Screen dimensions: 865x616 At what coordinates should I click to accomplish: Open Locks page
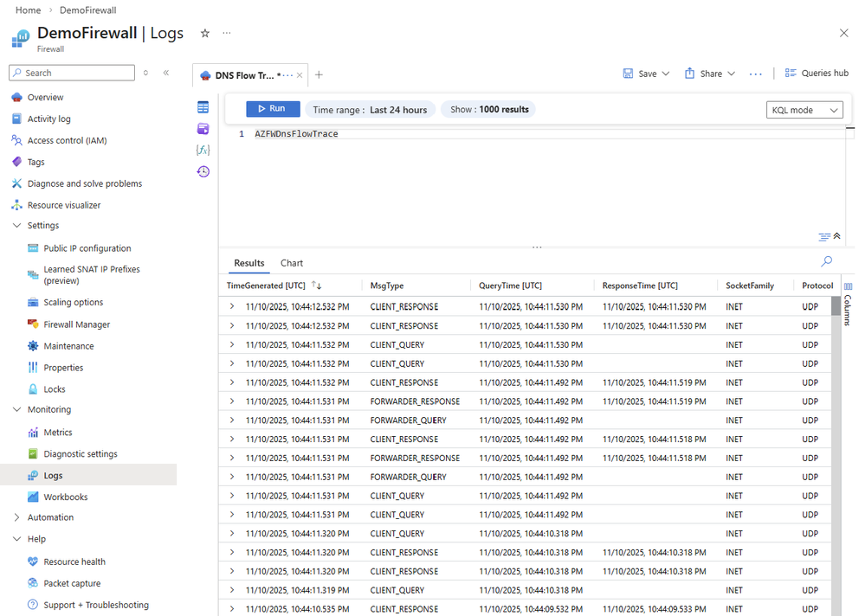click(x=54, y=389)
